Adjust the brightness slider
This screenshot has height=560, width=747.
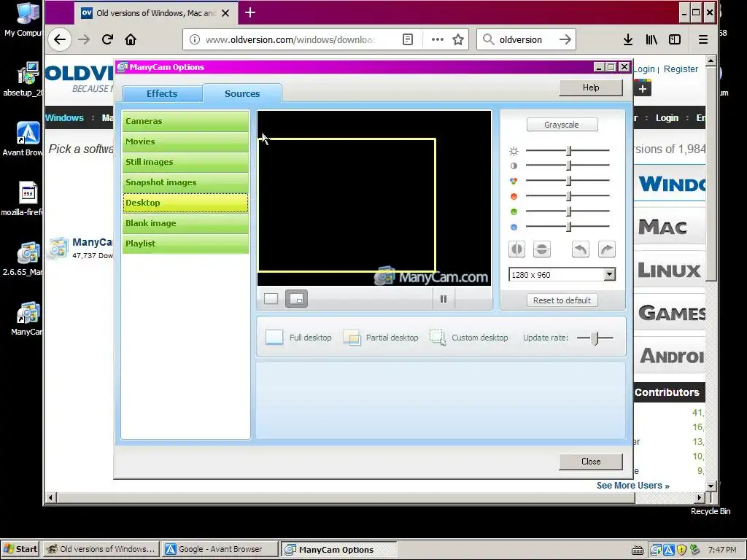568,151
